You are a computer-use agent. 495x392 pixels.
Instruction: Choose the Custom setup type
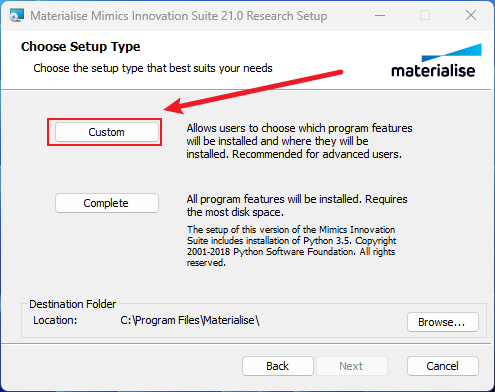coord(107,132)
